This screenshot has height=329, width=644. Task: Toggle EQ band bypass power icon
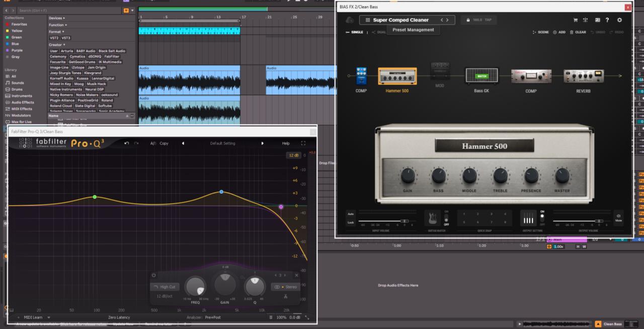[x=154, y=275]
